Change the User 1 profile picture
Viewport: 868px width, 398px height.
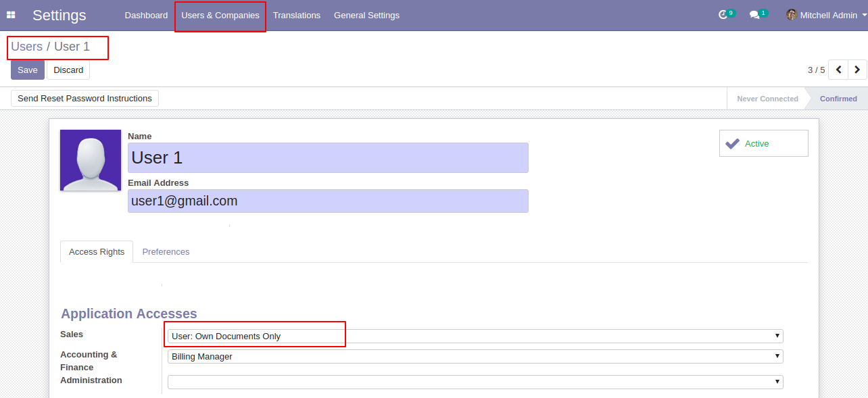pos(91,160)
